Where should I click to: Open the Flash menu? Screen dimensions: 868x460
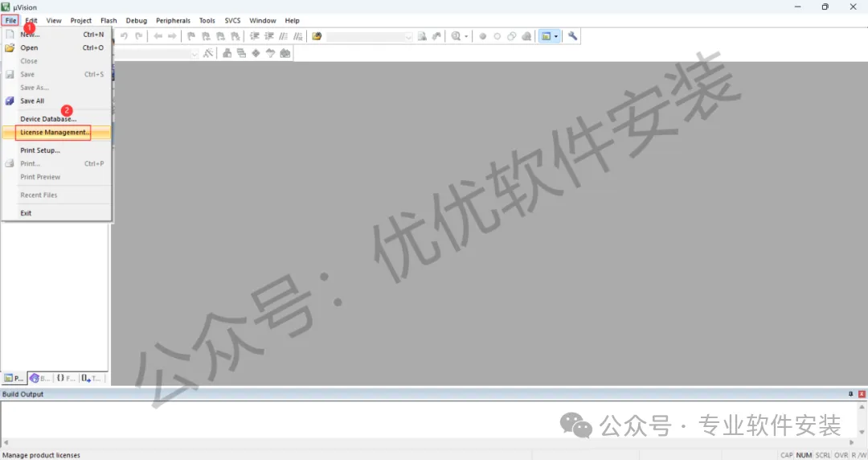tap(108, 20)
